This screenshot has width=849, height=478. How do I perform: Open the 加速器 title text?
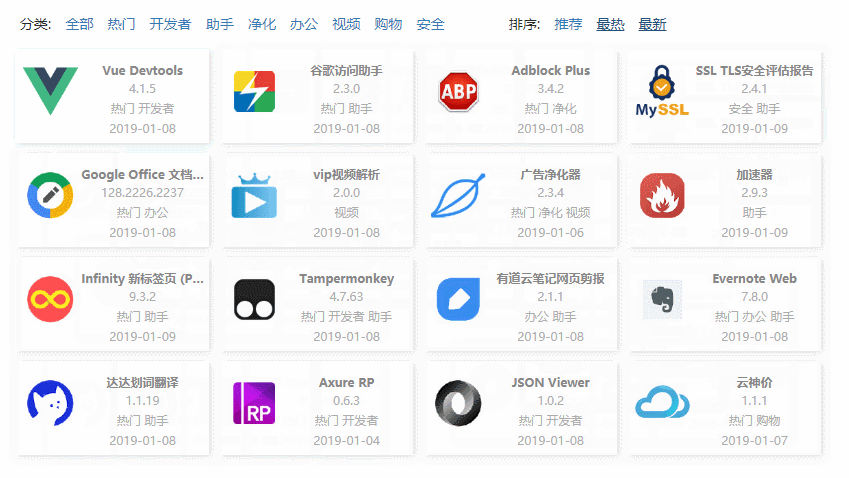click(754, 174)
